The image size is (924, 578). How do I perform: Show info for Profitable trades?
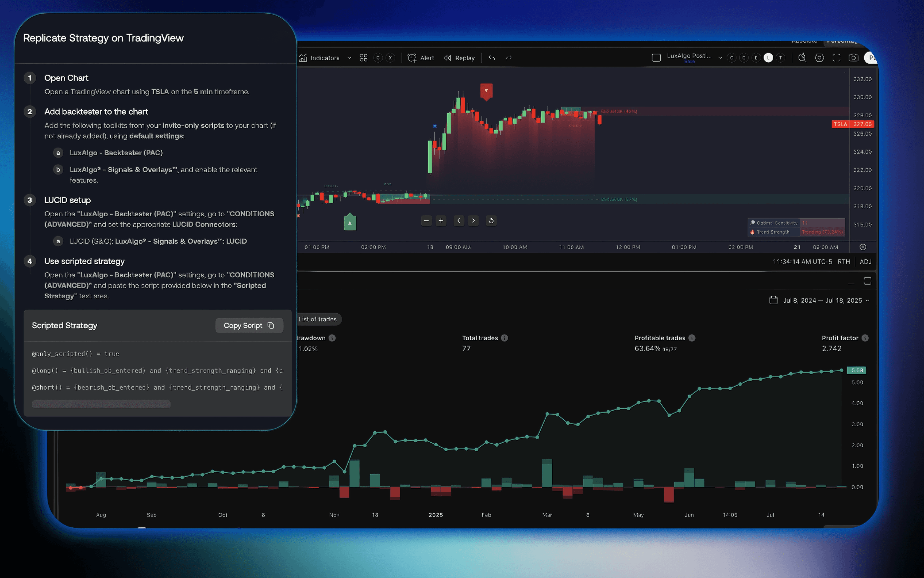[x=692, y=338]
